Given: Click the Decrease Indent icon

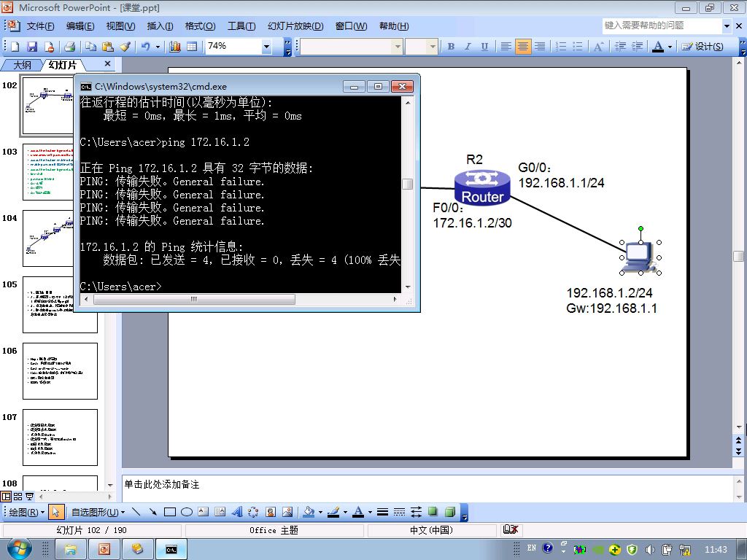Looking at the screenshot, I should pos(620,46).
